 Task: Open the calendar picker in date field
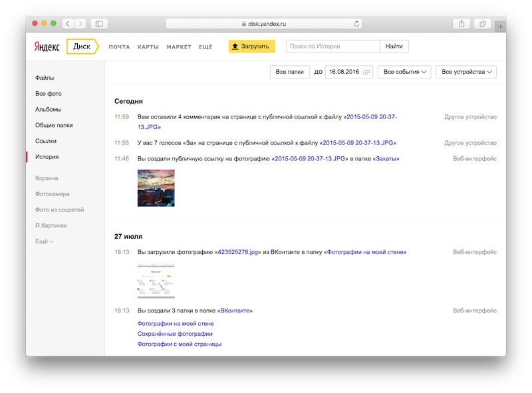pyautogui.click(x=366, y=72)
